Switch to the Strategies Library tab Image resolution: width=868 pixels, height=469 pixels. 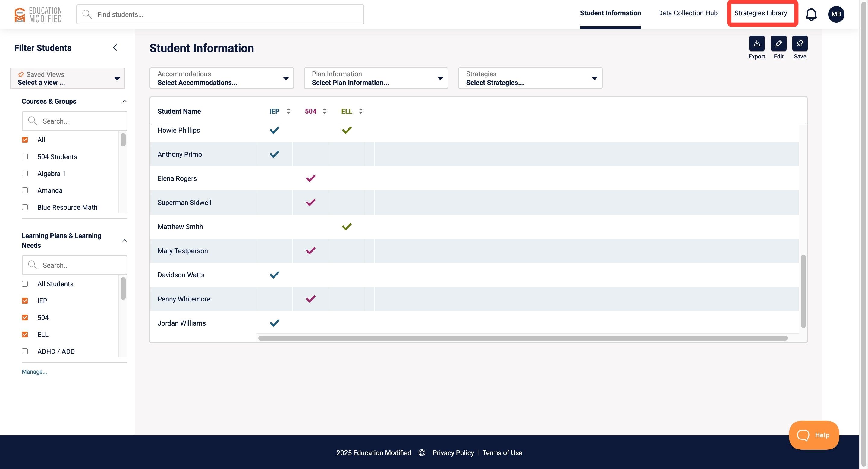[x=760, y=13]
